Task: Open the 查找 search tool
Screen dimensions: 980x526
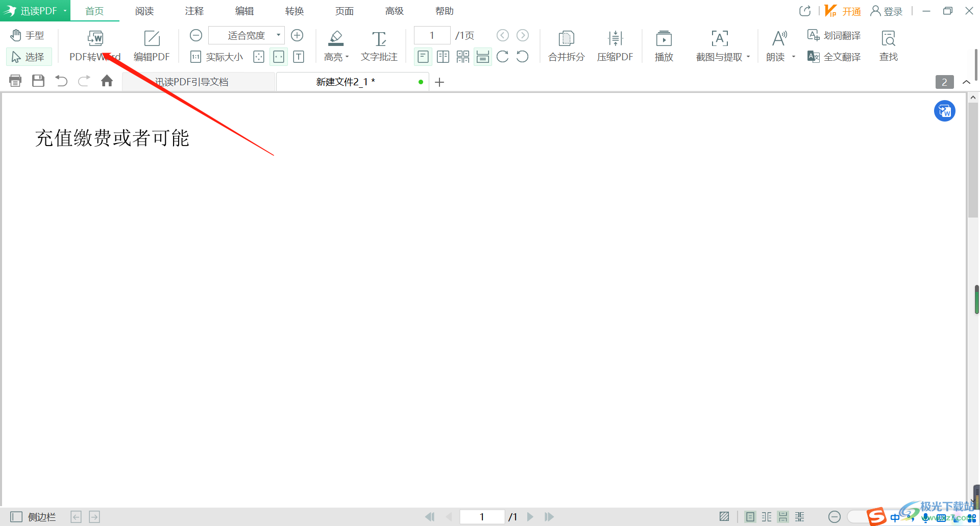Action: (x=889, y=46)
